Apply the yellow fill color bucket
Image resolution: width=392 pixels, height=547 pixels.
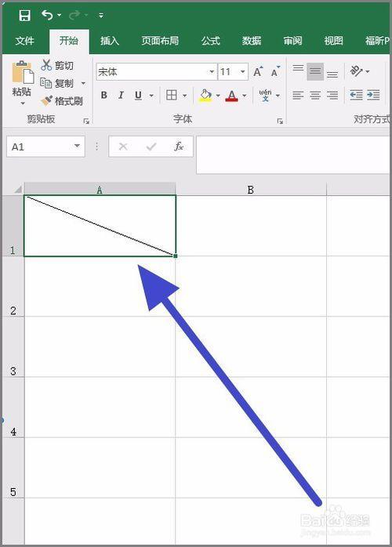(205, 95)
